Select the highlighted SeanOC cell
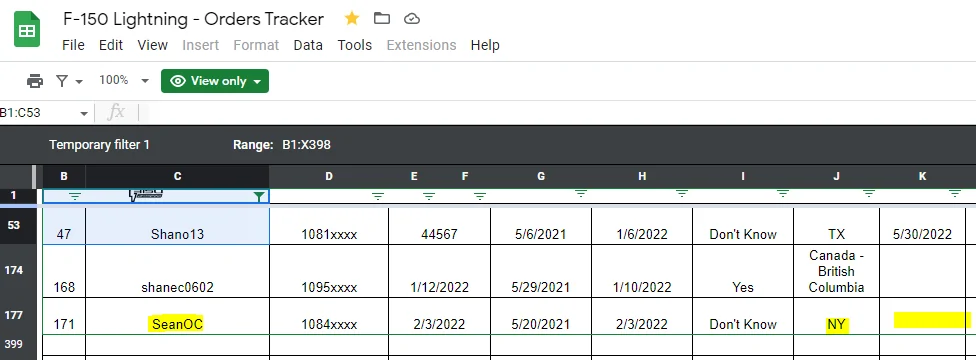 [x=177, y=316]
